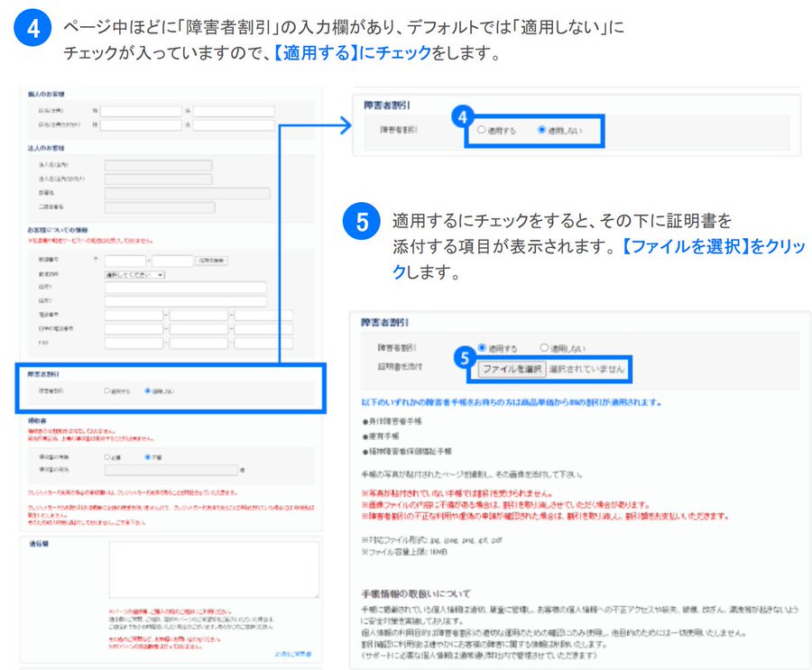The height and width of the screenshot is (670, 812).
Task: Select 適用しない in the step 4 enlarged panel
Action: [541, 131]
